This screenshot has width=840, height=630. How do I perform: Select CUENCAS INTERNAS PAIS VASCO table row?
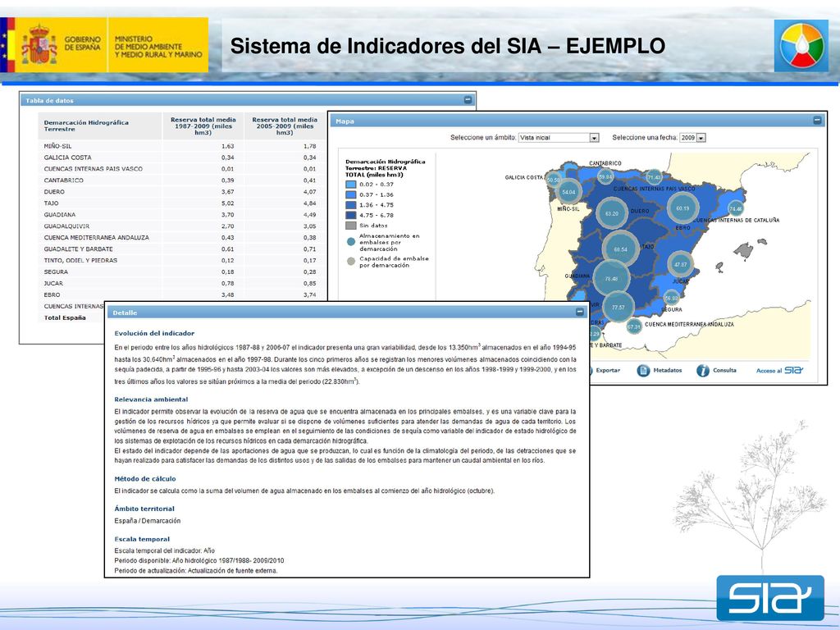[182, 169]
